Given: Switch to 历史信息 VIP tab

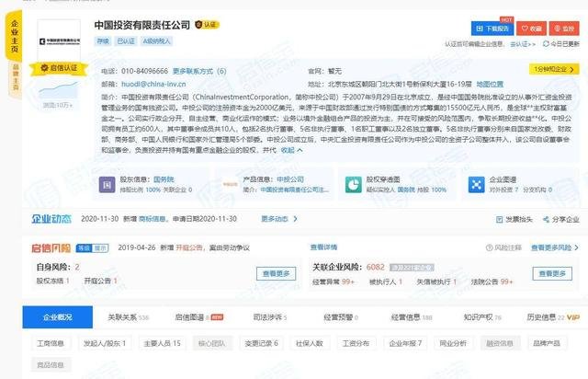Looking at the screenshot, I should coord(553,317).
